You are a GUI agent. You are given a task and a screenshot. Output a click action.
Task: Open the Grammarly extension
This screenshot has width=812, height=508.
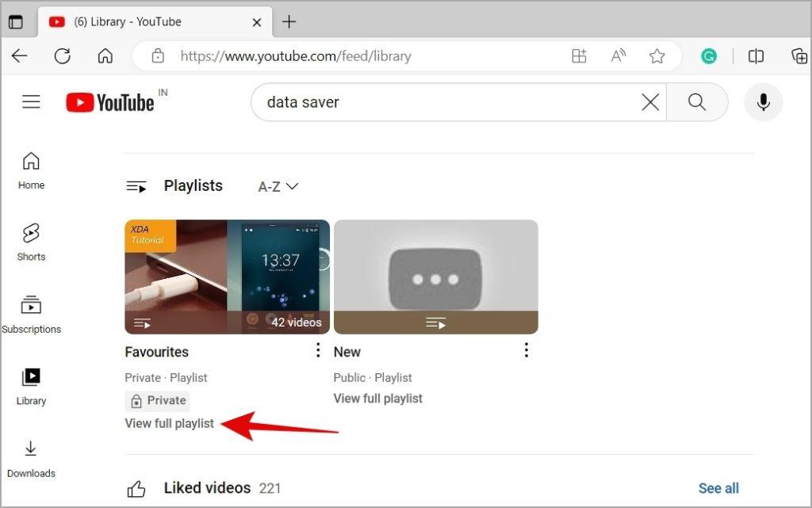(x=708, y=55)
